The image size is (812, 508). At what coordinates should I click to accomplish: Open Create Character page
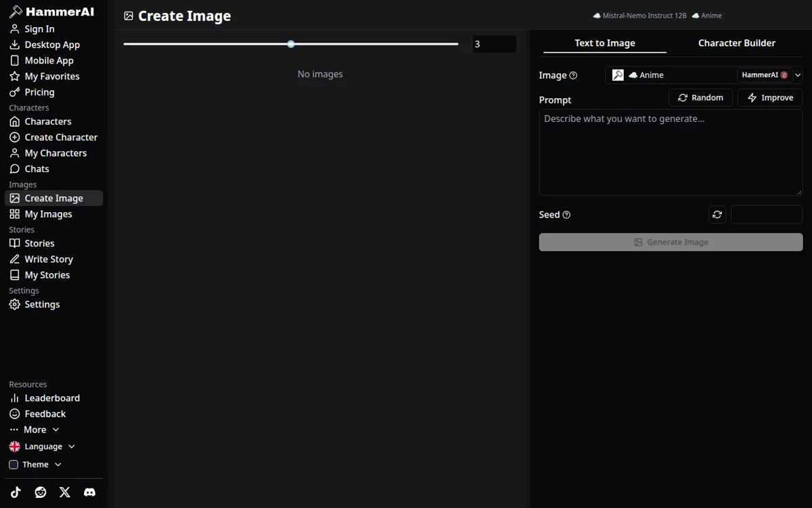click(x=53, y=137)
